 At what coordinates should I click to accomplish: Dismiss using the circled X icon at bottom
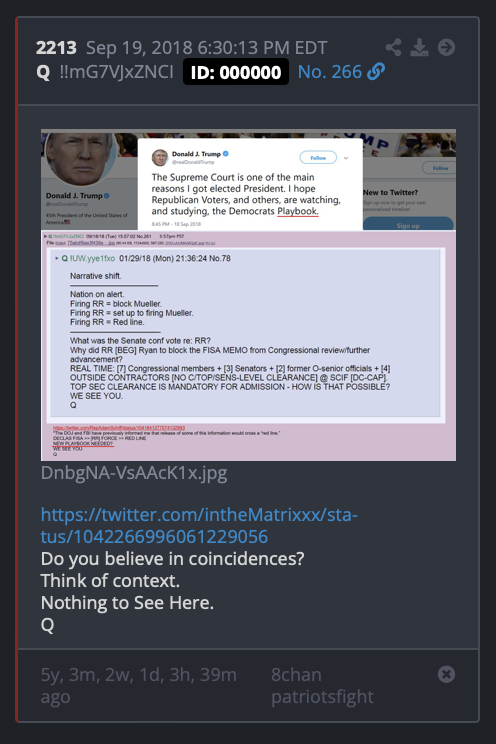446,674
